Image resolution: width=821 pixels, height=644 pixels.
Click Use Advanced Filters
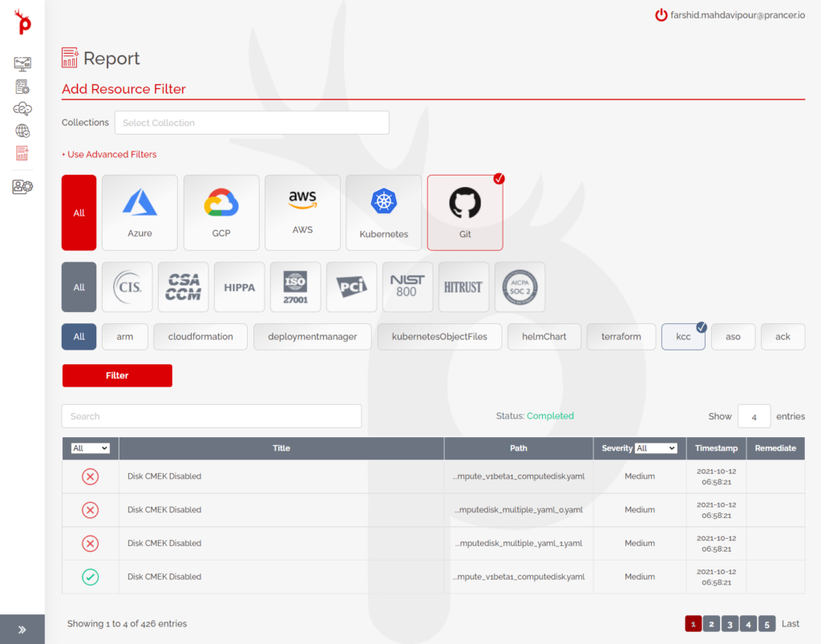109,154
